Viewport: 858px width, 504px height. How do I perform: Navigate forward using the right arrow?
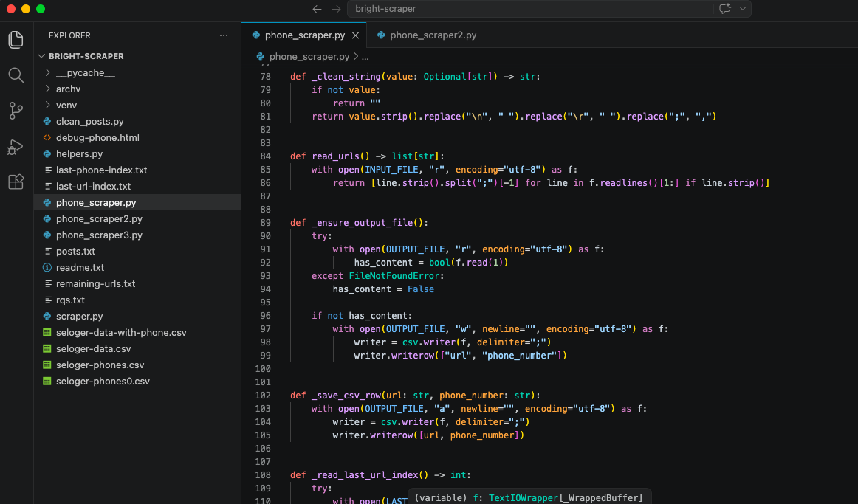(336, 9)
